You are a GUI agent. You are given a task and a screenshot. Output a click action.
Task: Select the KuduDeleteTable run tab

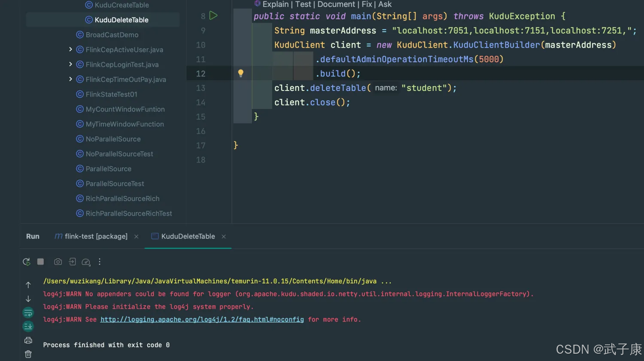pyautogui.click(x=188, y=236)
